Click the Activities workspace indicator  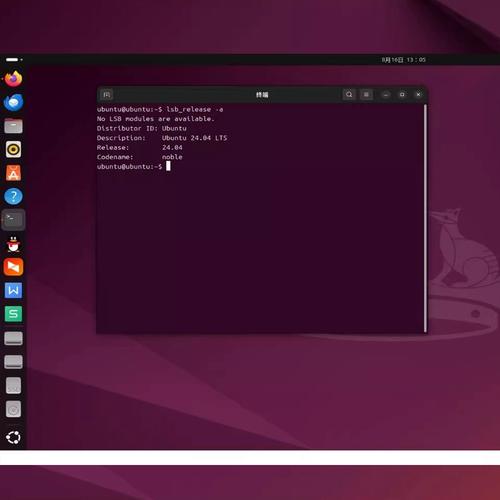[14, 60]
